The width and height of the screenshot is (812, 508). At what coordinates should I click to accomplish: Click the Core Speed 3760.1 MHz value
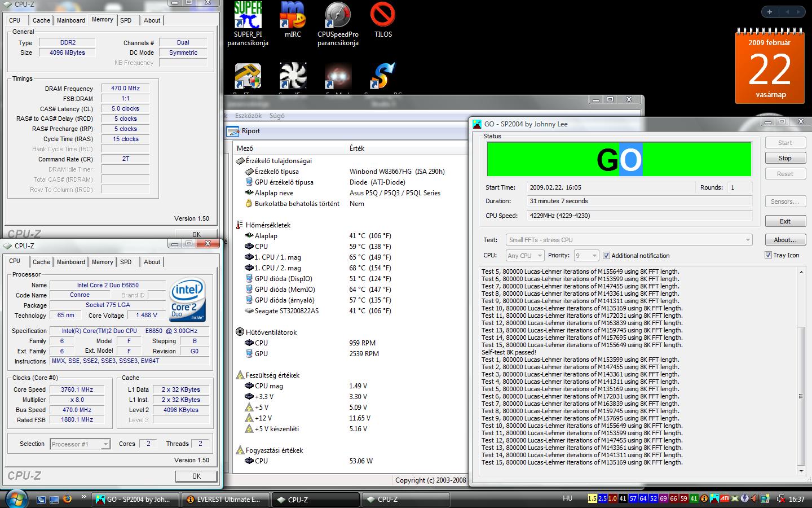(x=77, y=390)
